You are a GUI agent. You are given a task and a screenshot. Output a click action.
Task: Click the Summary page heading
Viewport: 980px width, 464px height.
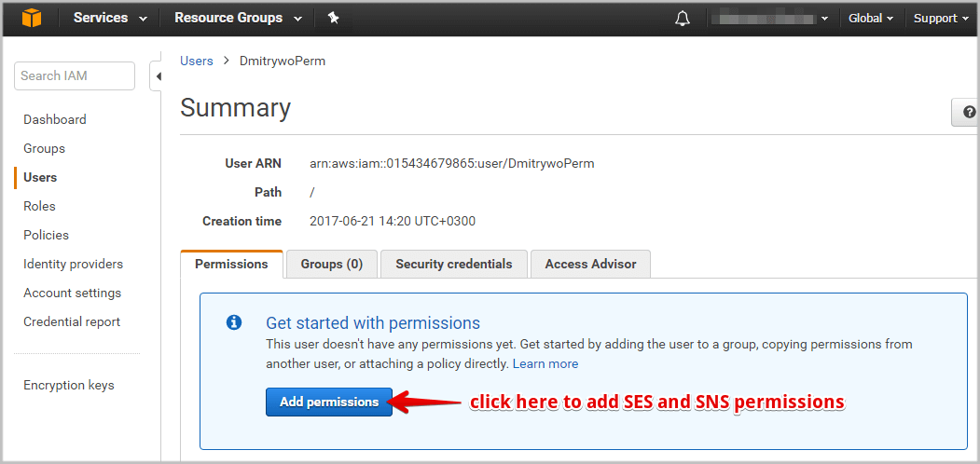click(x=236, y=108)
